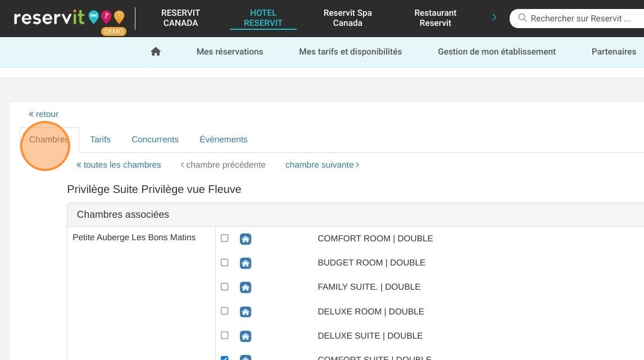Open the Partenaires menu
The height and width of the screenshot is (360, 644).
[614, 52]
